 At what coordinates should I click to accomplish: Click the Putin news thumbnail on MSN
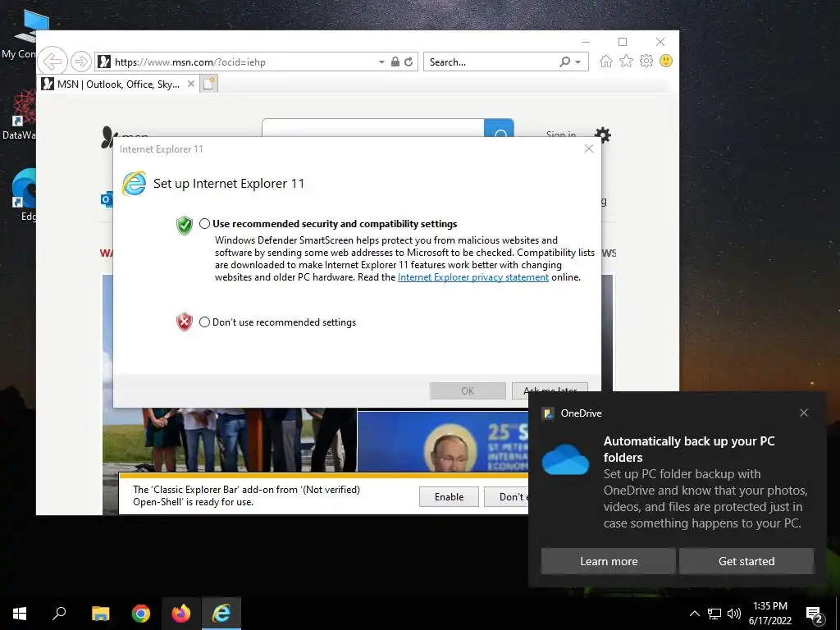point(442,441)
